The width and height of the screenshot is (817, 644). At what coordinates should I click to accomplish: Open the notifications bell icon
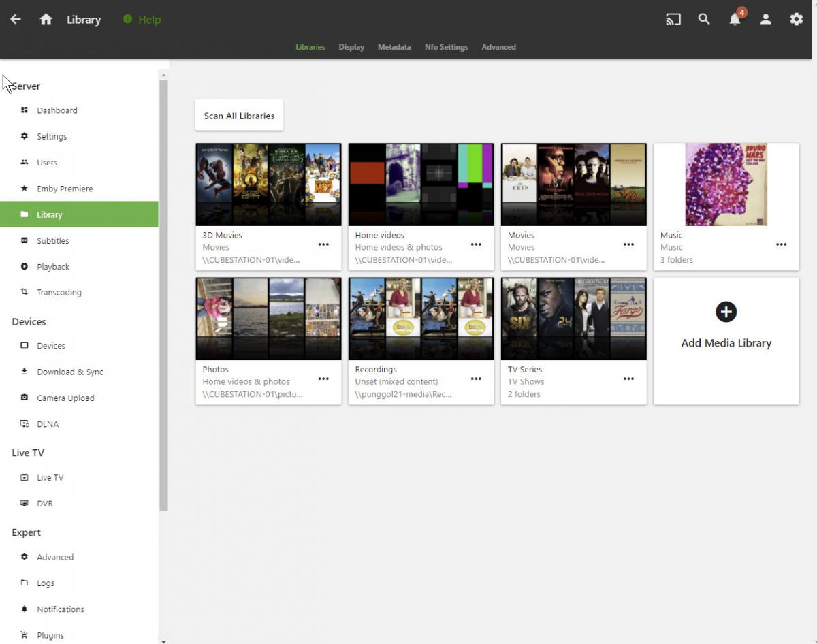pyautogui.click(x=735, y=20)
